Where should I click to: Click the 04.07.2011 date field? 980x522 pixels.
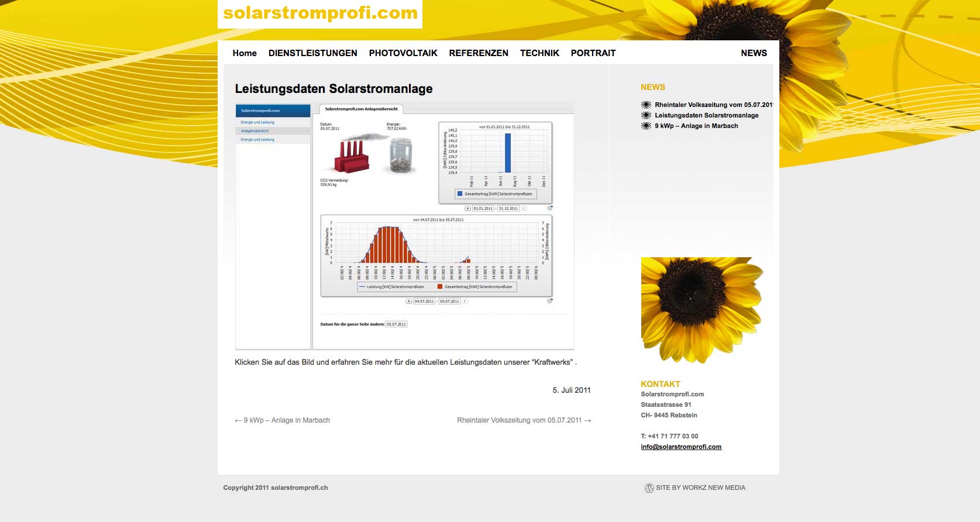point(424,302)
